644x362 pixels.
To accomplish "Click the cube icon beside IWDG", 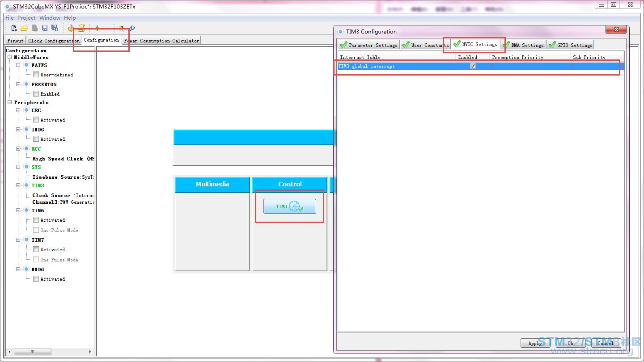I will (26, 130).
